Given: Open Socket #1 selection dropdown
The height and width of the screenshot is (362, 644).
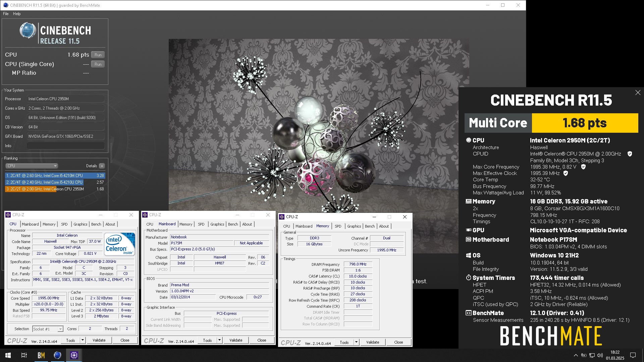Looking at the screenshot, I should [x=48, y=329].
